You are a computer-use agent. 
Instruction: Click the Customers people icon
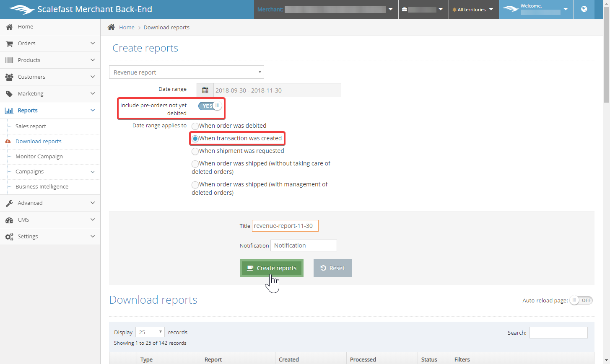pyautogui.click(x=9, y=77)
